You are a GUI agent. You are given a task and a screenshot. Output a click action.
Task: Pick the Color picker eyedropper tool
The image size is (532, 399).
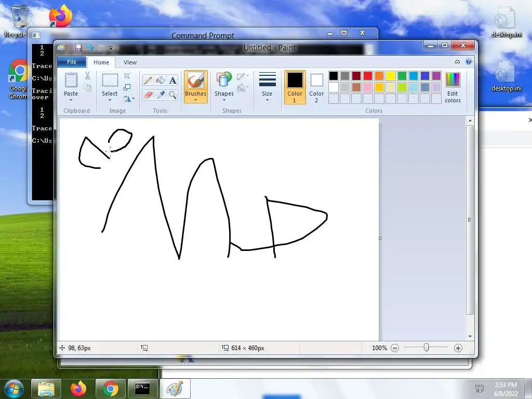pos(160,95)
